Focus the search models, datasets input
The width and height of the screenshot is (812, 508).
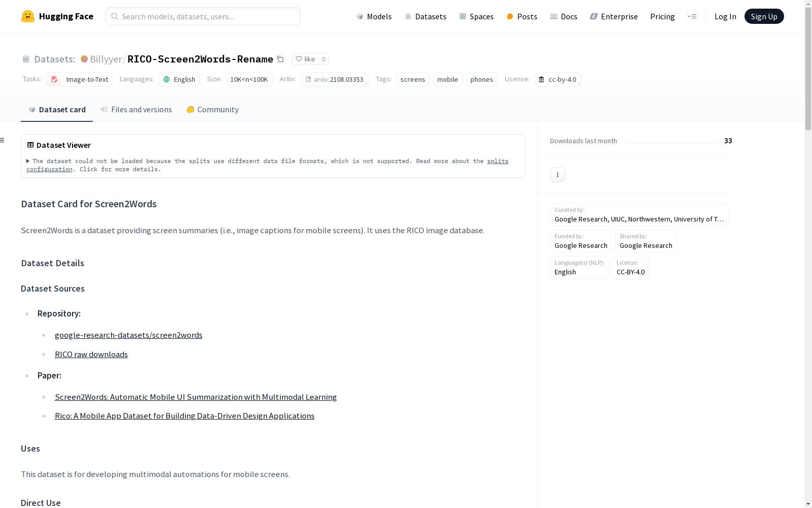tap(203, 16)
